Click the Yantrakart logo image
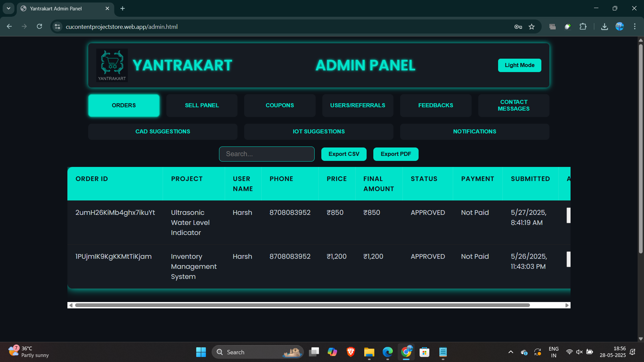 pyautogui.click(x=112, y=65)
